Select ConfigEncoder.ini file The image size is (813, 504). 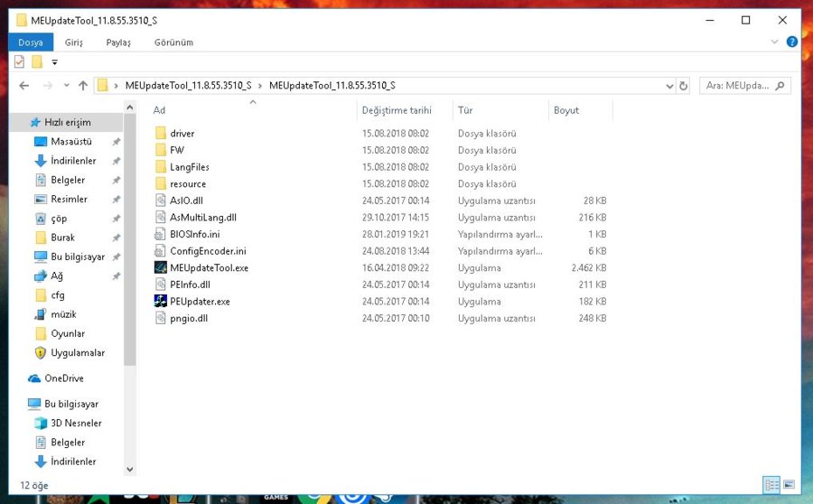click(x=208, y=251)
